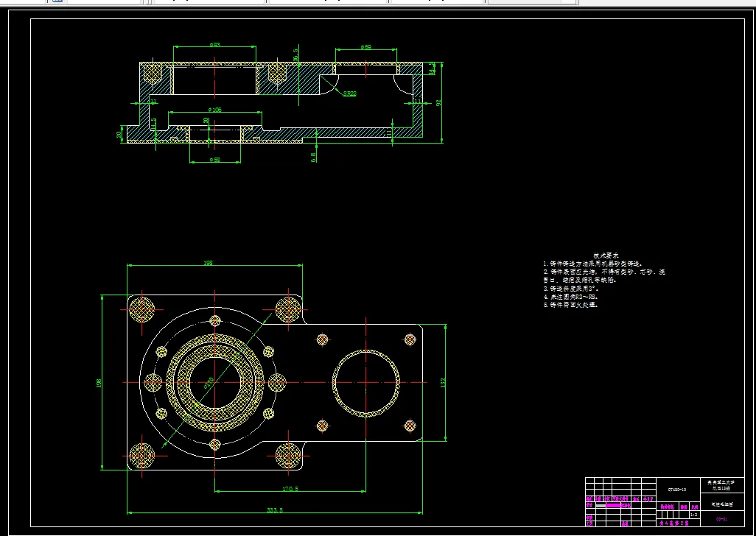Select note 4 mentioning R3~R8 fillets
Screen dimensions: 756x536
(571, 297)
